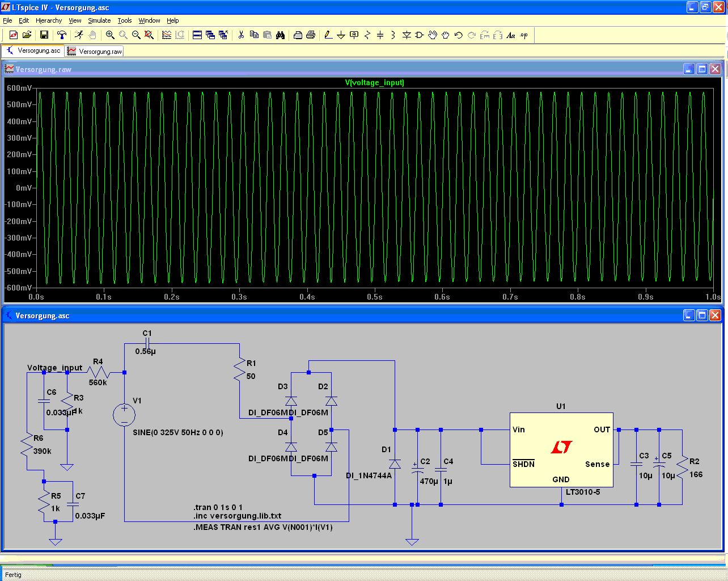Image resolution: width=728 pixels, height=581 pixels.
Task: Click the Zoom In magnifier icon
Action: pyautogui.click(x=110, y=35)
